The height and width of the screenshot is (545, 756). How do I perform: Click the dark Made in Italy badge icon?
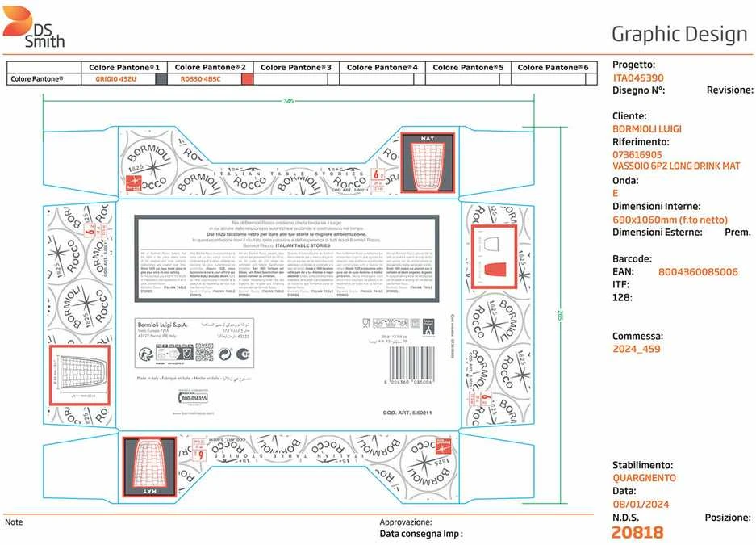[x=428, y=326]
